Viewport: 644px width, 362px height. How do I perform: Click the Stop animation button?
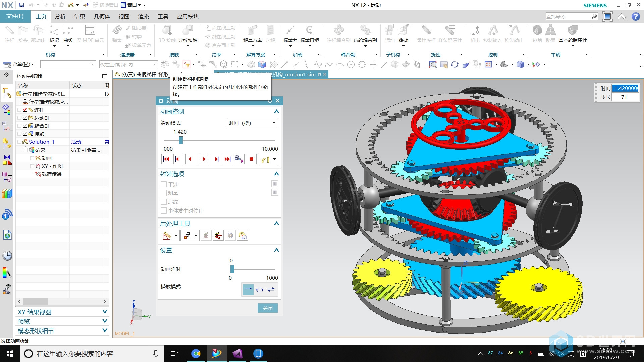(251, 159)
